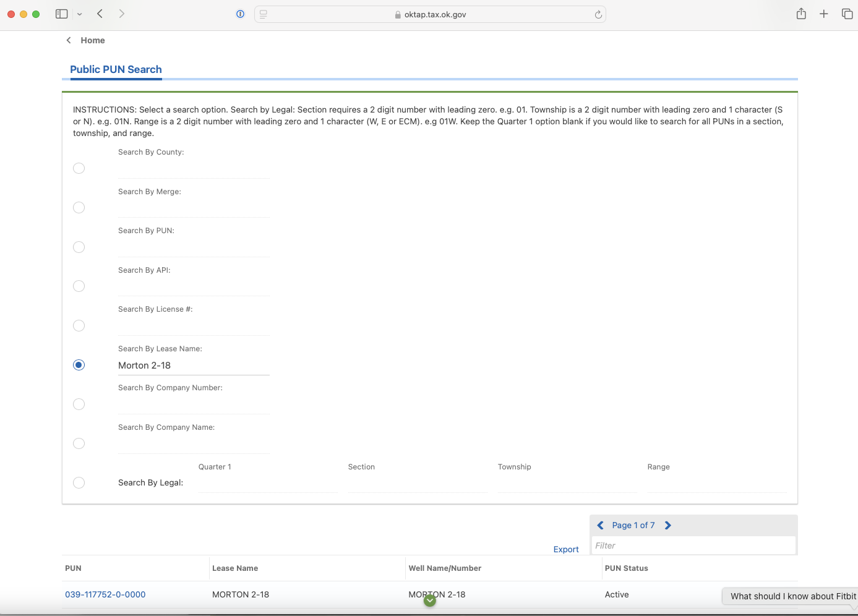Click the Search By License # input field

[194, 326]
